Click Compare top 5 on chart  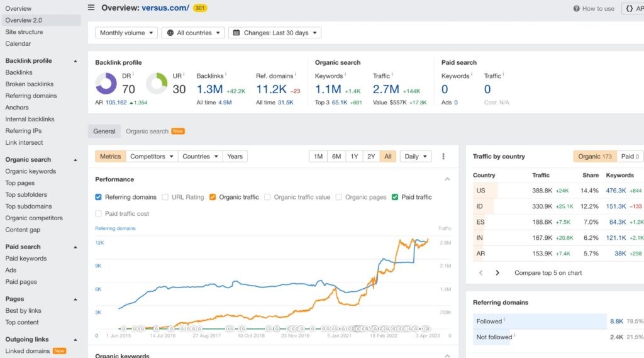[x=548, y=273]
